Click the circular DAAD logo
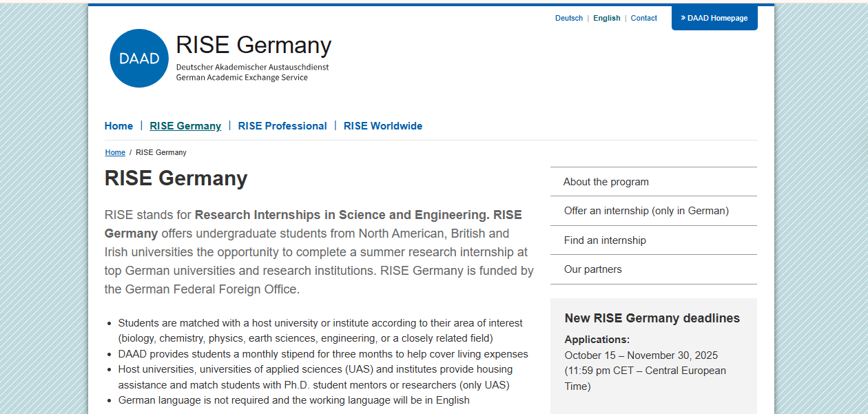Viewport: 868px width, 414px height. 139,58
